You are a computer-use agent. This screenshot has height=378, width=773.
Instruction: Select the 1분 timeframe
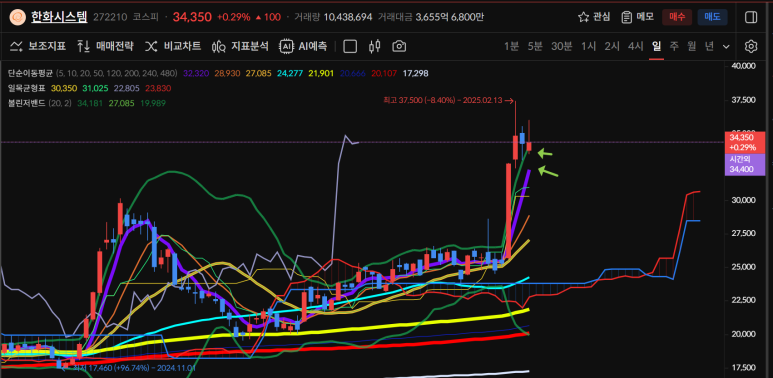click(511, 46)
